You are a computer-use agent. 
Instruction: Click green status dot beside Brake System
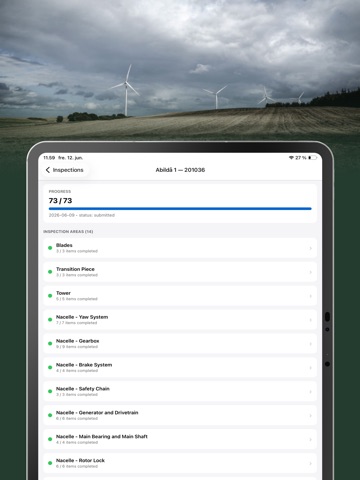click(50, 367)
